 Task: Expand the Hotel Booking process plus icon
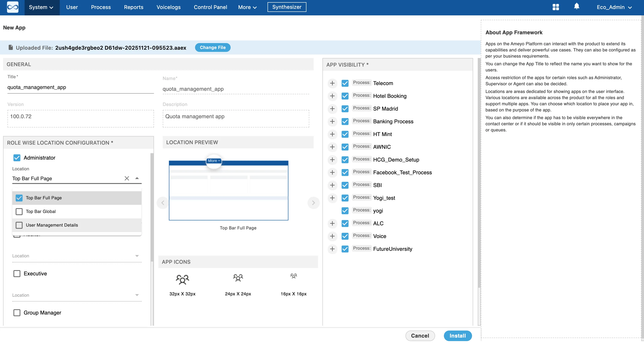click(332, 96)
